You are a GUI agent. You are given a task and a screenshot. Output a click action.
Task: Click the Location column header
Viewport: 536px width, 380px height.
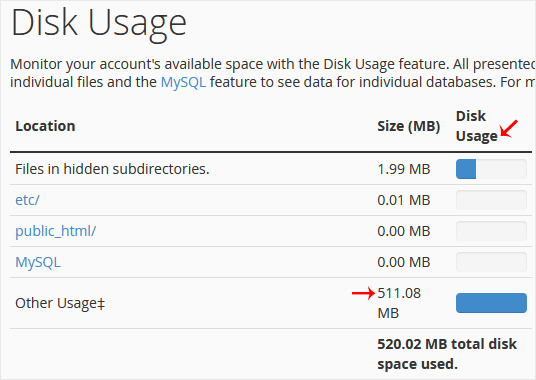(x=45, y=126)
